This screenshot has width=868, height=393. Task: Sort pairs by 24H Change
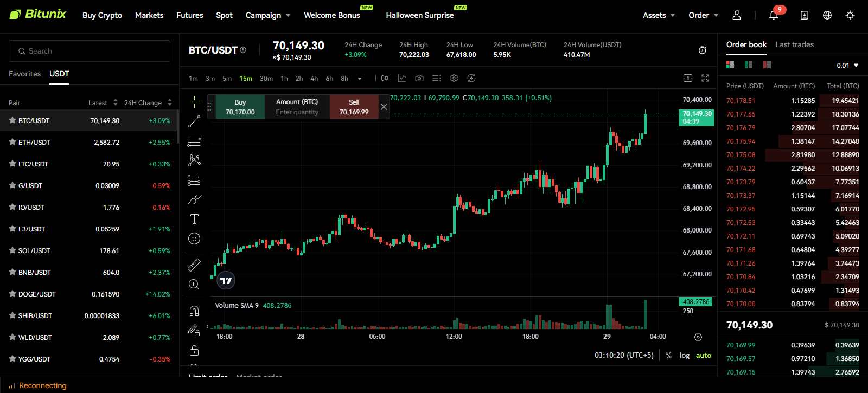point(148,102)
